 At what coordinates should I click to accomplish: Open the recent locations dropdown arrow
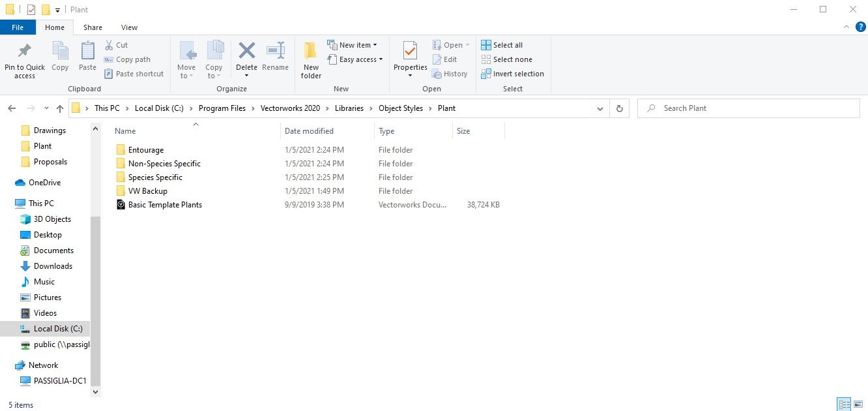pos(46,108)
